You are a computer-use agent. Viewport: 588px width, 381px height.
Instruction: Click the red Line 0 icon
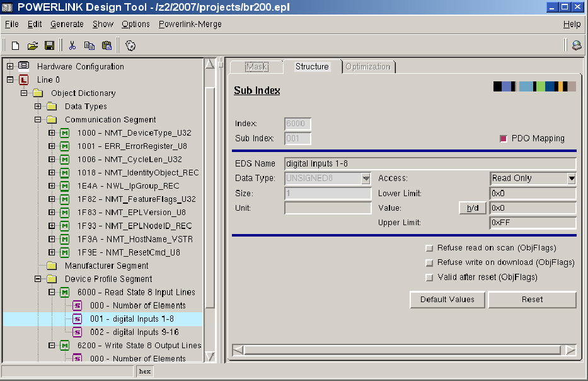(x=23, y=79)
